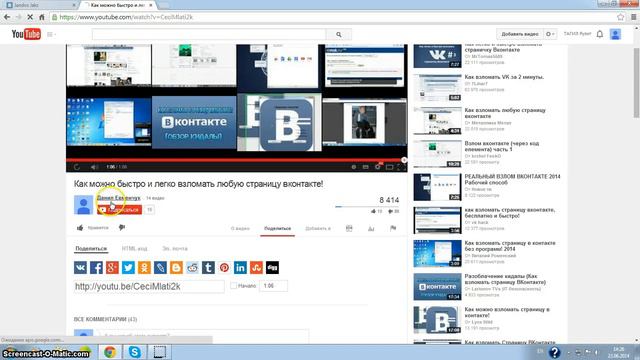
Task: Switch to the email sub-tab
Action: (x=175, y=249)
